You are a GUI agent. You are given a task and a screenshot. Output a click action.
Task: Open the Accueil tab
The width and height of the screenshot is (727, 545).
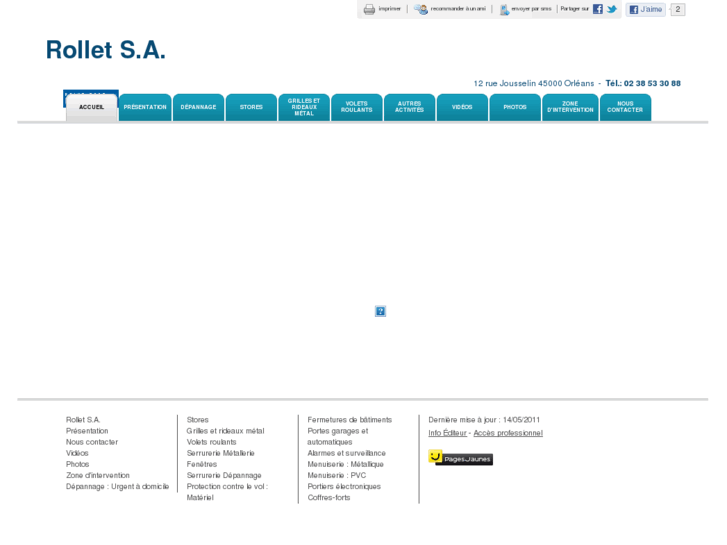91,107
